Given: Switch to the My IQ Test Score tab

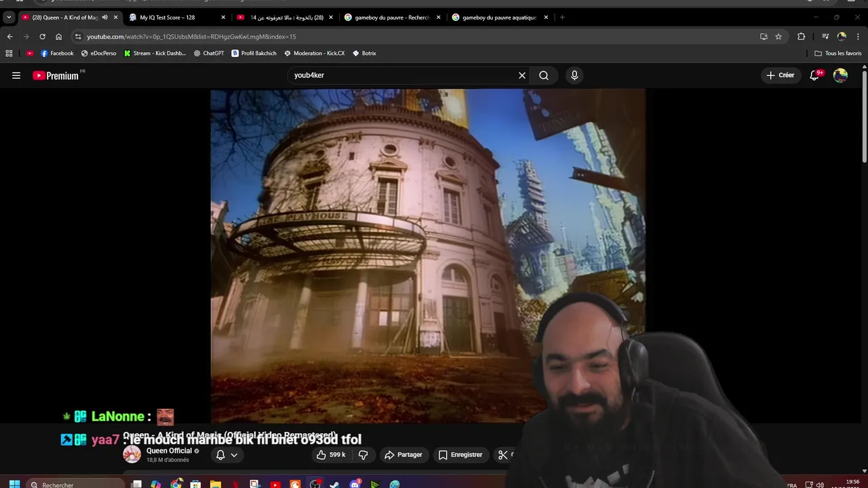Looking at the screenshot, I should click(167, 17).
